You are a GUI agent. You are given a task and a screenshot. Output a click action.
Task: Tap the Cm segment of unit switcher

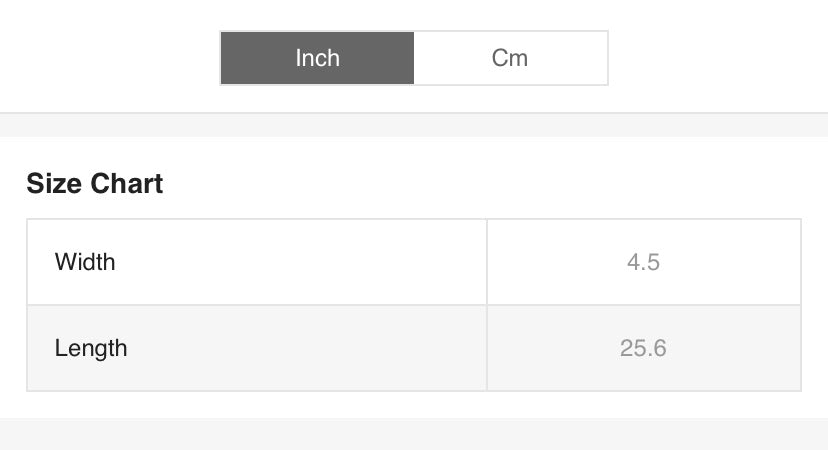pos(510,58)
